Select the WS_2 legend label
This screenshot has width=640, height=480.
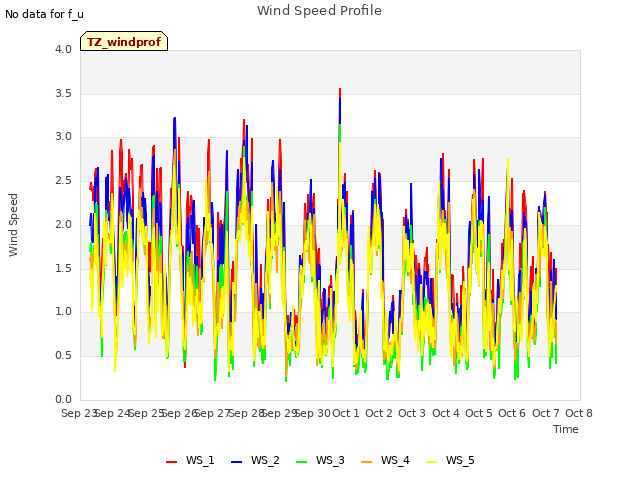pos(265,460)
